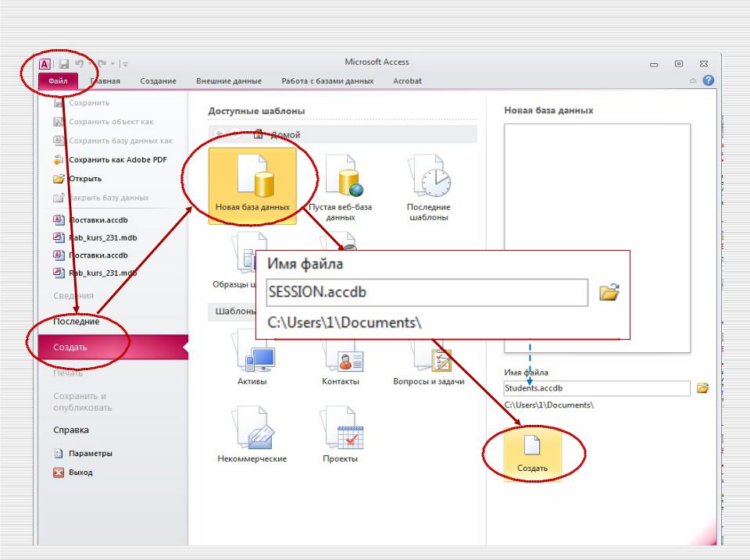Open the Внешние данные tab

[229, 80]
